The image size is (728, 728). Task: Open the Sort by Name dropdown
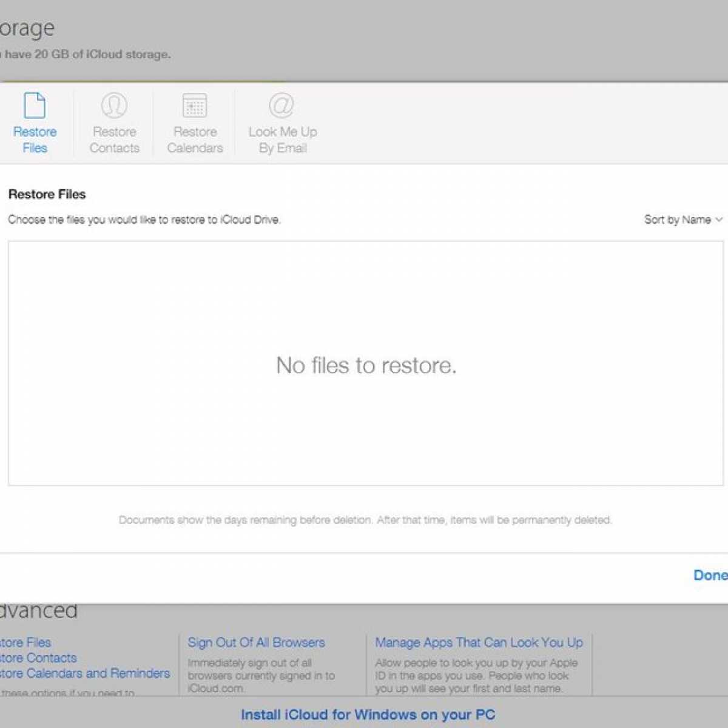(x=683, y=220)
